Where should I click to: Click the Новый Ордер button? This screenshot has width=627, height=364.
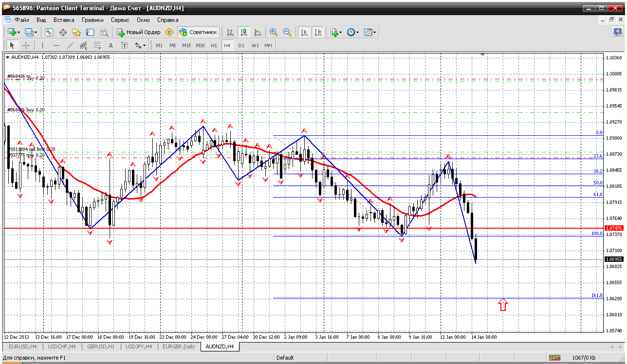tap(139, 32)
